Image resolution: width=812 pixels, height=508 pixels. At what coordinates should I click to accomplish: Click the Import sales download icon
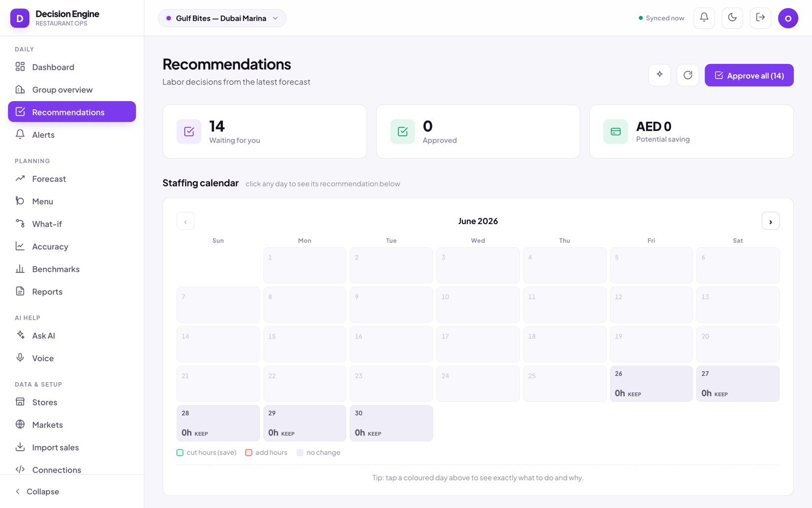tap(20, 447)
